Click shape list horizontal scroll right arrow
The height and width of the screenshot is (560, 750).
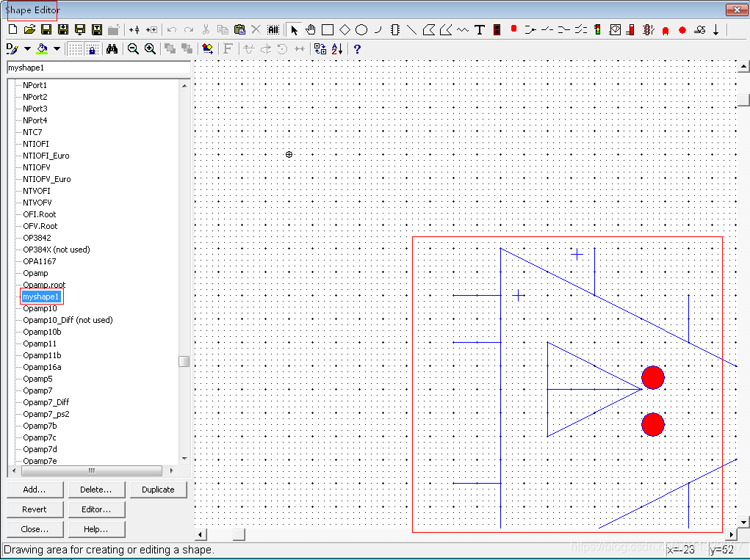(171, 470)
